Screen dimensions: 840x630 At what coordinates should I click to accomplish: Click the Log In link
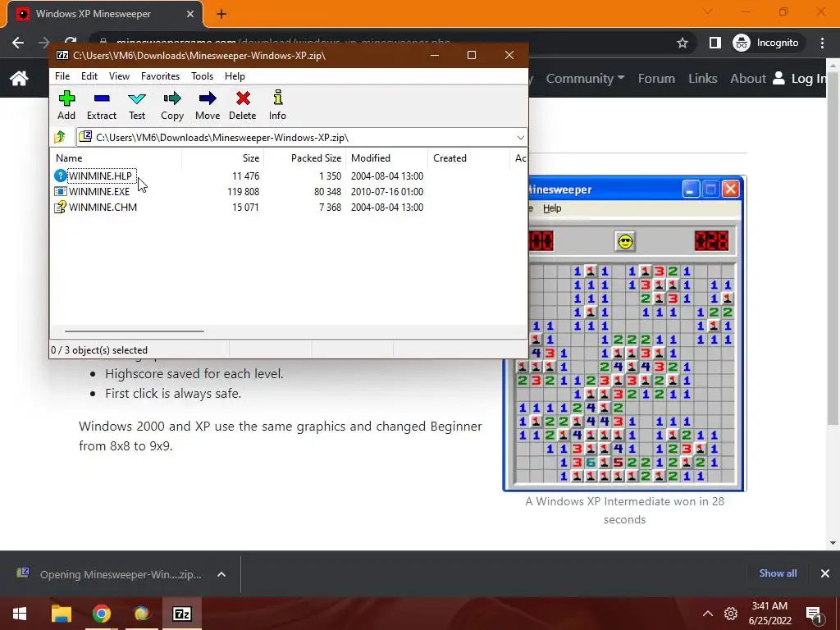pos(801,79)
